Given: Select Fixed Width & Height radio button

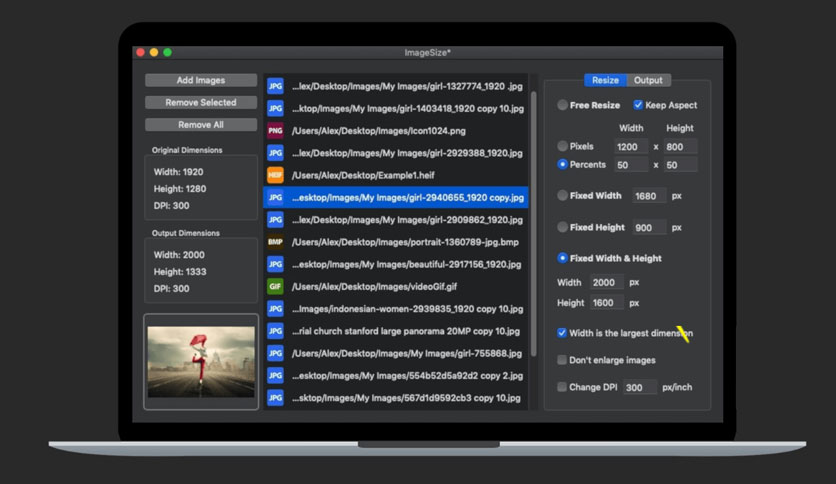Looking at the screenshot, I should point(562,258).
